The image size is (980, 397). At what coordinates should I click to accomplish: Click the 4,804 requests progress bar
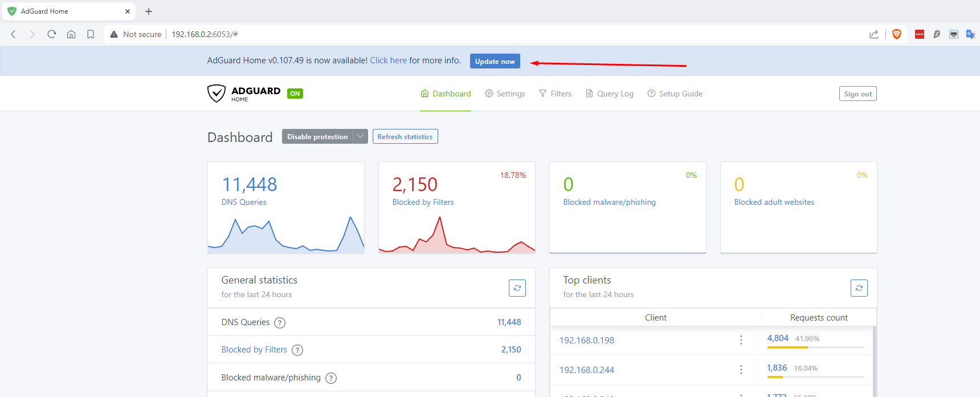coord(815,347)
